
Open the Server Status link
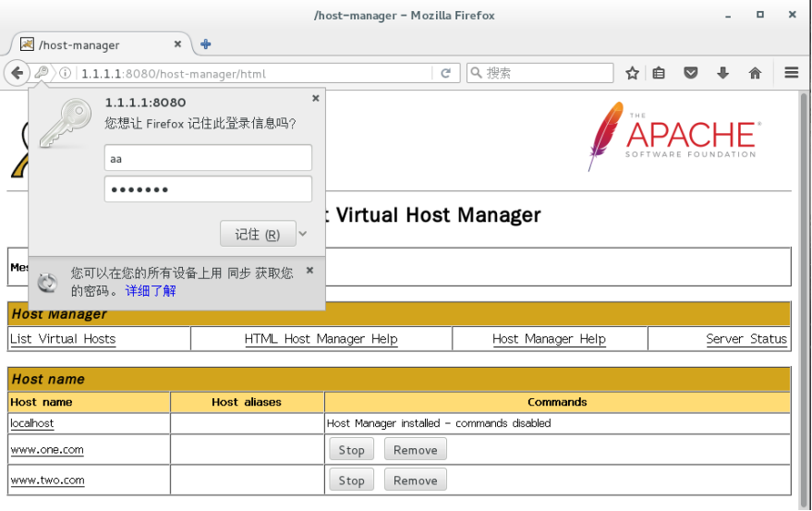[745, 339]
